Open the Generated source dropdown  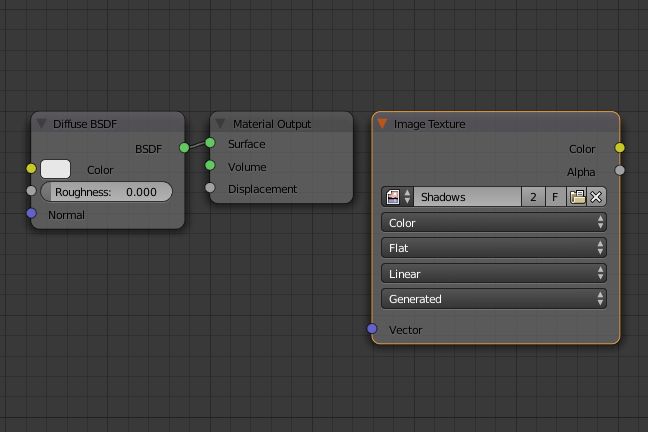[x=494, y=299]
